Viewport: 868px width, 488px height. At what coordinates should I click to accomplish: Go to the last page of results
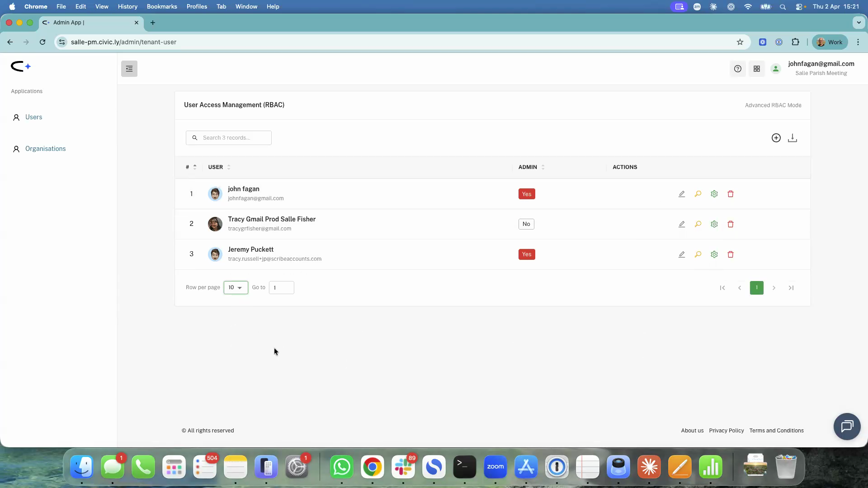pyautogui.click(x=791, y=287)
